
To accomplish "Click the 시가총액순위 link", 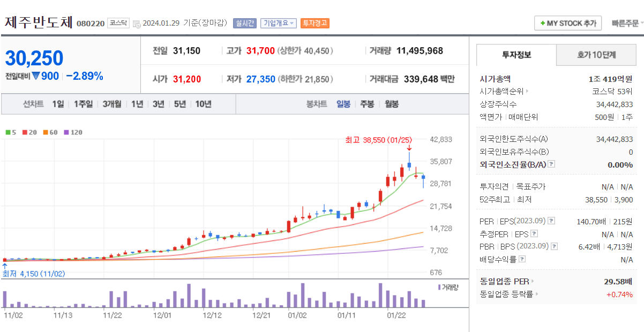I will click(501, 92).
